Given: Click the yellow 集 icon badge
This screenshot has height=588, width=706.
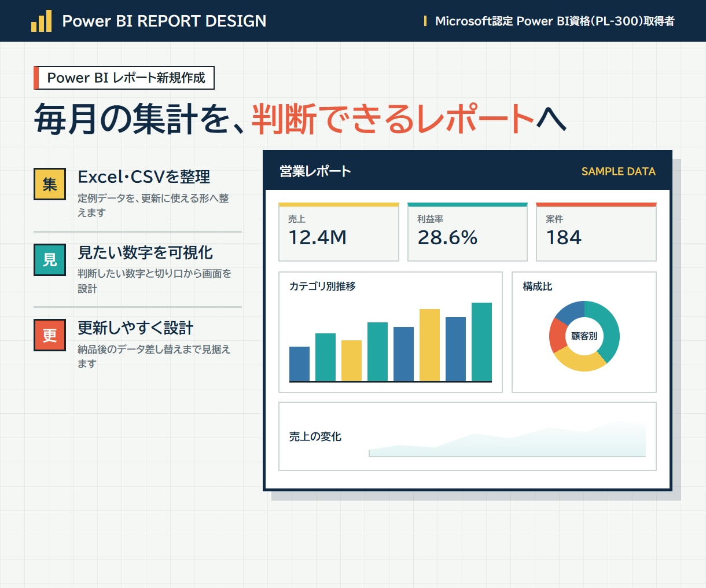Looking at the screenshot, I should point(50,184).
